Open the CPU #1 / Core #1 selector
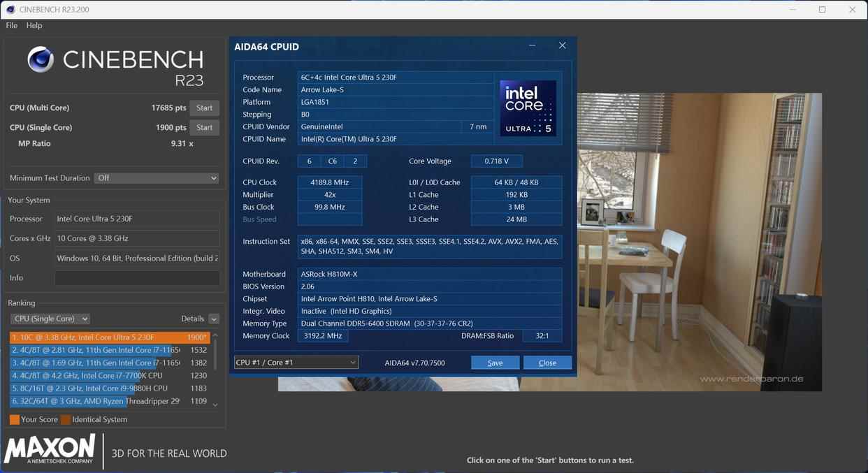868x473 pixels. [x=296, y=363]
